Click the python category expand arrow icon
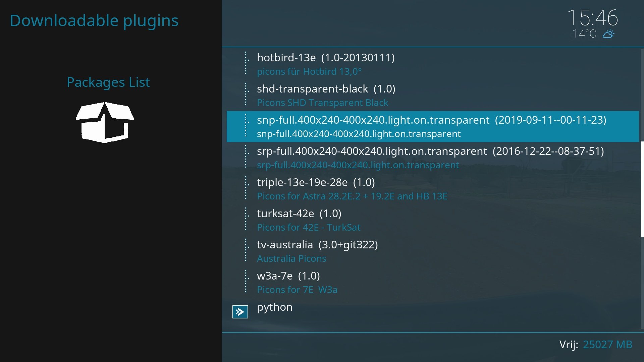 point(240,312)
